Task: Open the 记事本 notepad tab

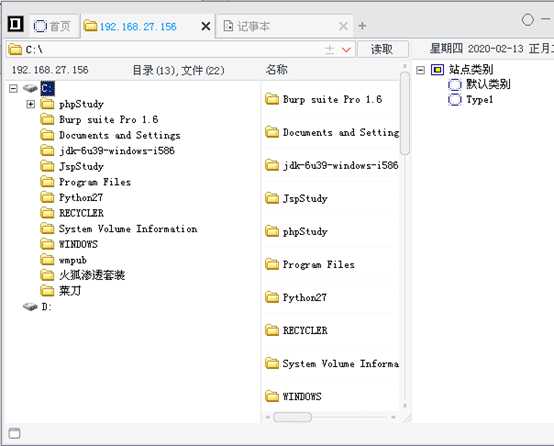Action: pos(253,26)
